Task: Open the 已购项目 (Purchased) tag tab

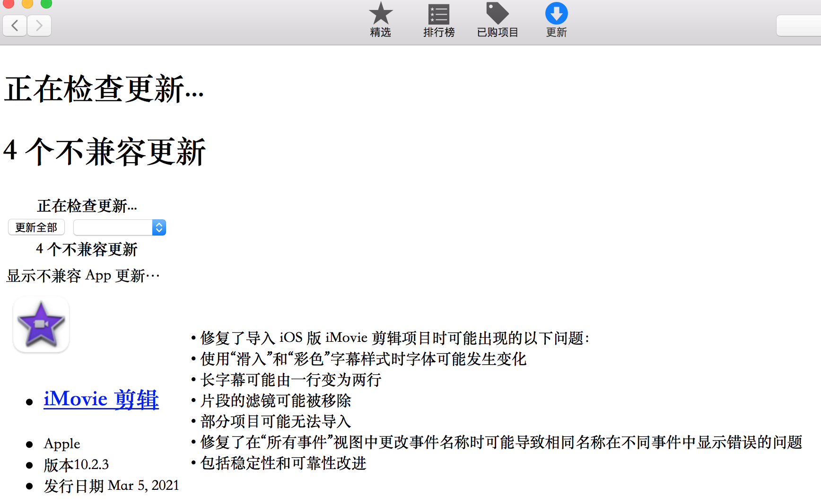Action: (498, 20)
